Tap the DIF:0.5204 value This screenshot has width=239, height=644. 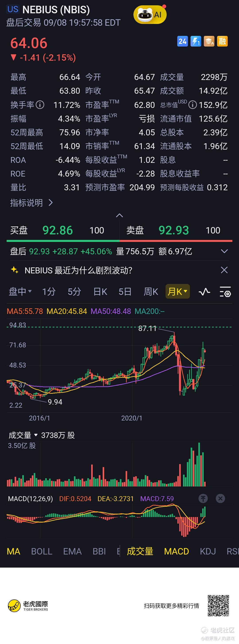pyautogui.click(x=75, y=499)
